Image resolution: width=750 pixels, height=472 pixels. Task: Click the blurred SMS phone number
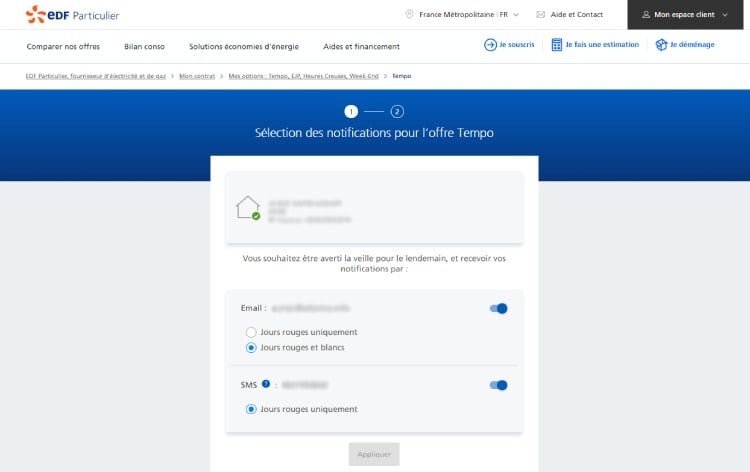(305, 385)
